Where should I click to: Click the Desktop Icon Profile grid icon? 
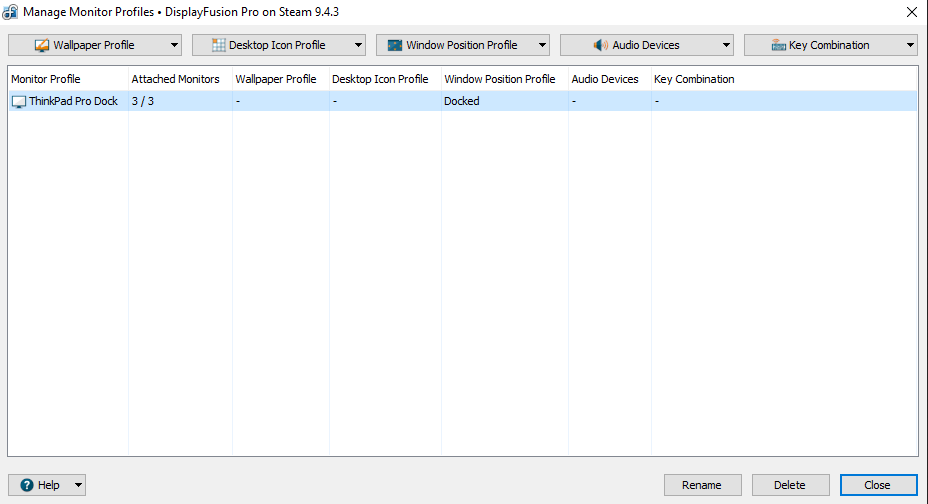(218, 45)
